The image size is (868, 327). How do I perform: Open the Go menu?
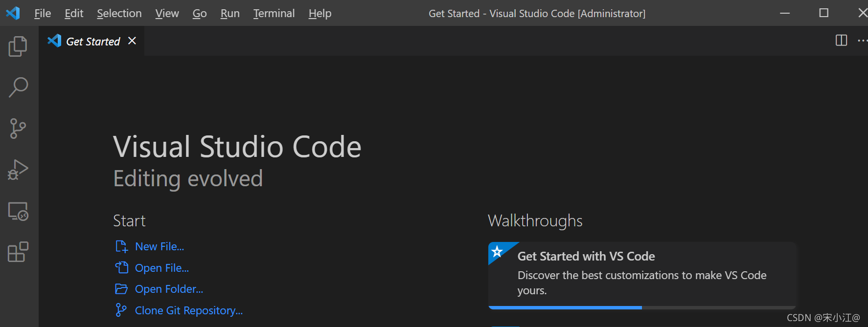pos(200,13)
